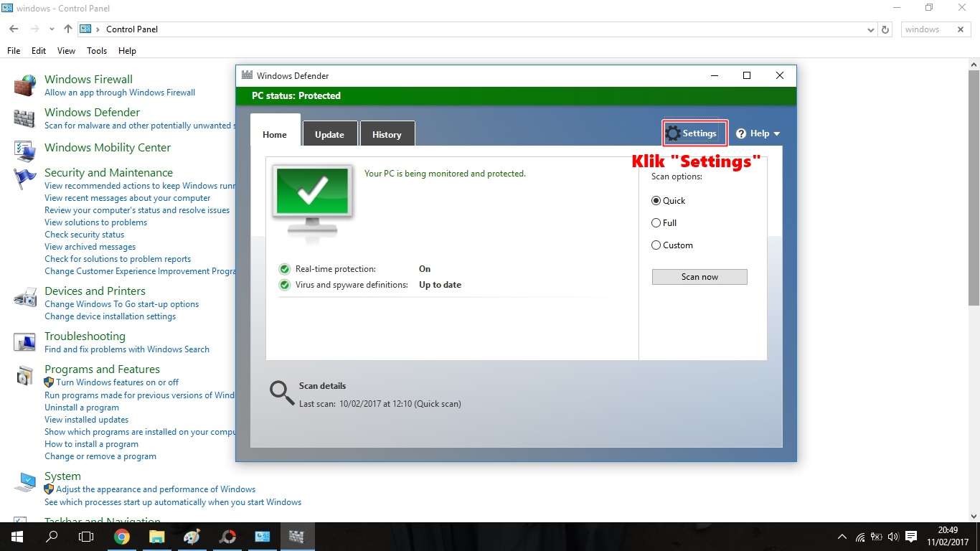Open Turn Windows features on or off
Image resolution: width=980 pixels, height=551 pixels.
[x=117, y=382]
